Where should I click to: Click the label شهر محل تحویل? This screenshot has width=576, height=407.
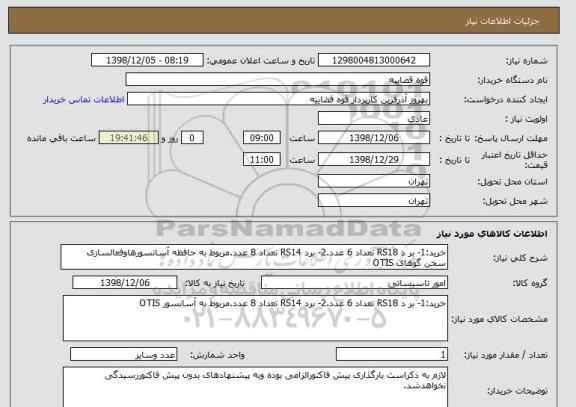pos(515,201)
